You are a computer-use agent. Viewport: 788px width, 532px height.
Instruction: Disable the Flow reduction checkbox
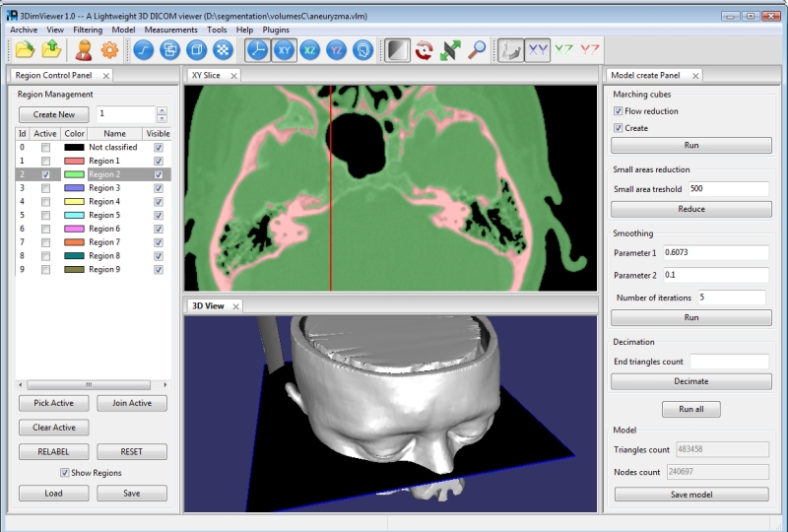(618, 111)
